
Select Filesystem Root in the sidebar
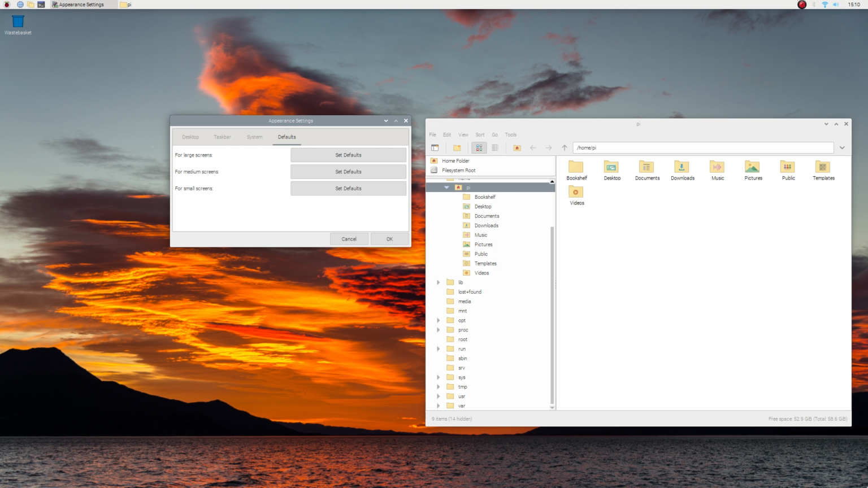pyautogui.click(x=459, y=170)
